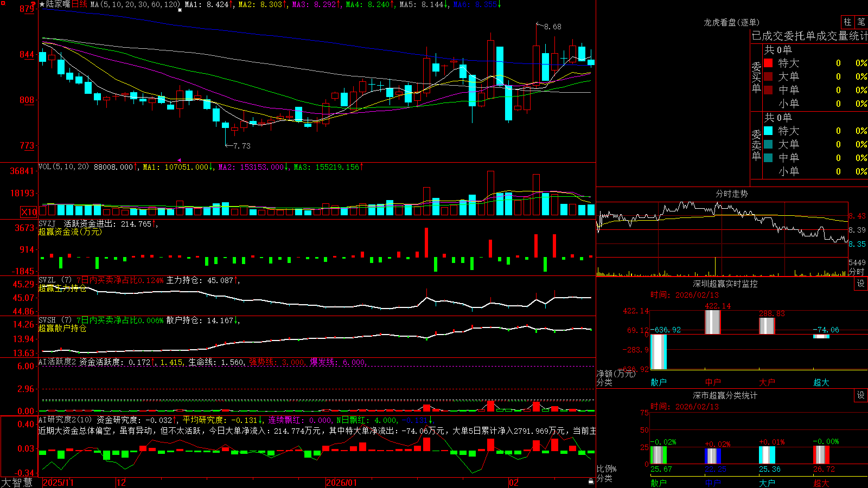Image resolution: width=868 pixels, height=488 pixels.
Task: Click the green 散户 ratio bar at 25.67
Action: (x=659, y=455)
